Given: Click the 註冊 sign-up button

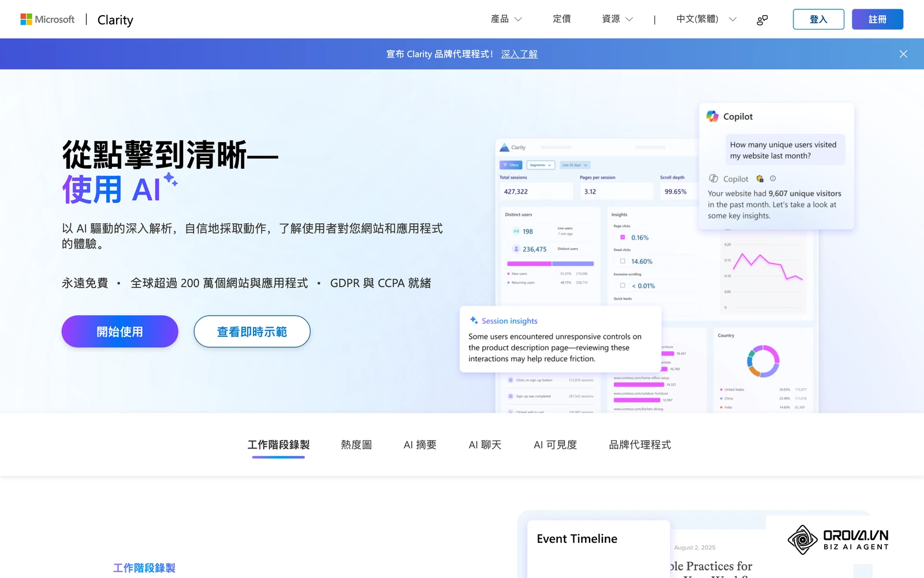Looking at the screenshot, I should point(877,19).
